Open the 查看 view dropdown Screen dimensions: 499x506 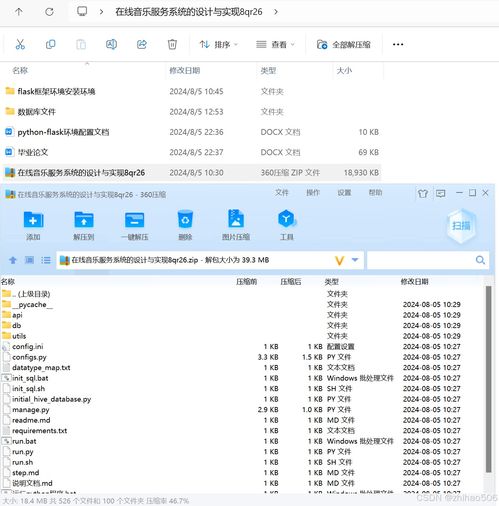click(275, 44)
